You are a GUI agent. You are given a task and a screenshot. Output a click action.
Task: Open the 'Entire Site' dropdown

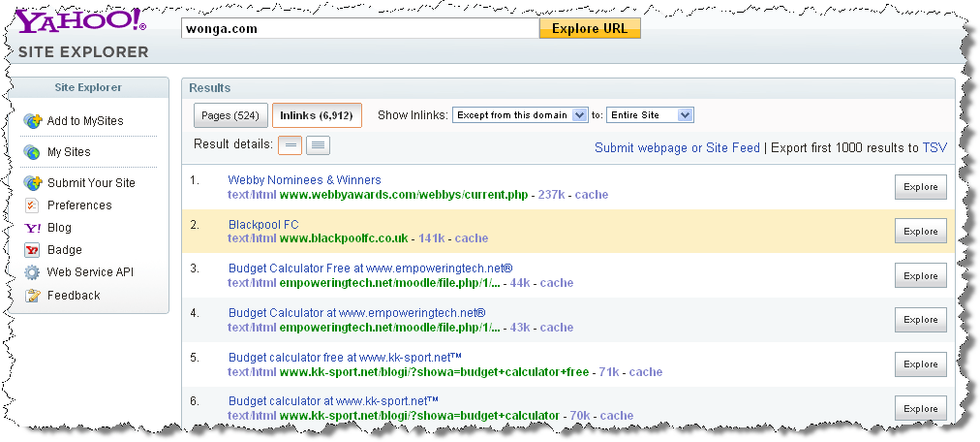(650, 115)
